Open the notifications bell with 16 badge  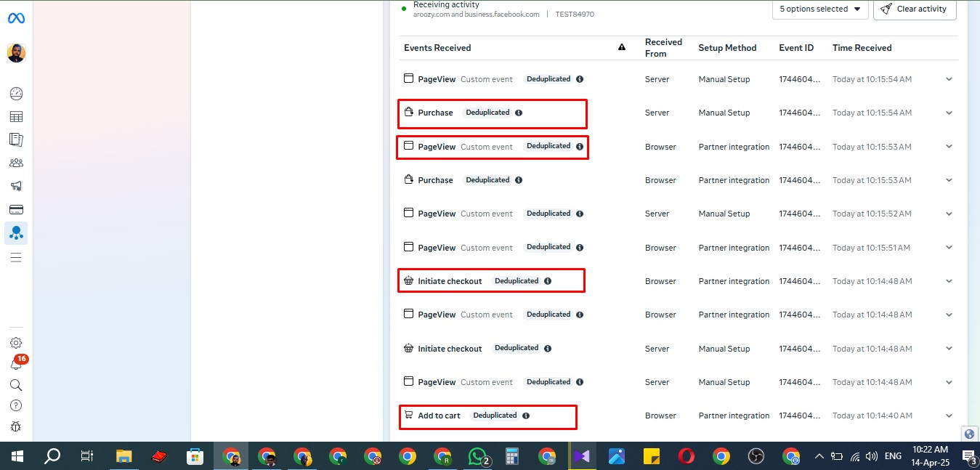tap(16, 364)
